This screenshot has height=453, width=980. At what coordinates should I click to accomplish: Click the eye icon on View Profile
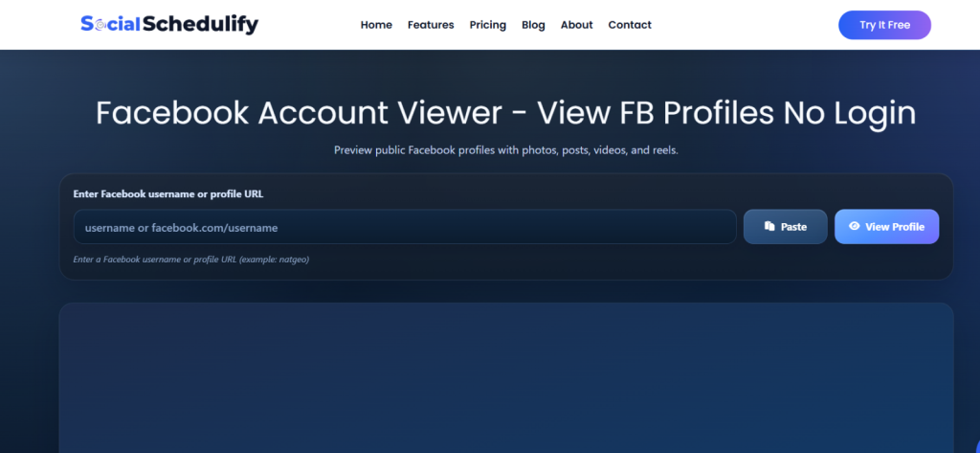click(855, 226)
